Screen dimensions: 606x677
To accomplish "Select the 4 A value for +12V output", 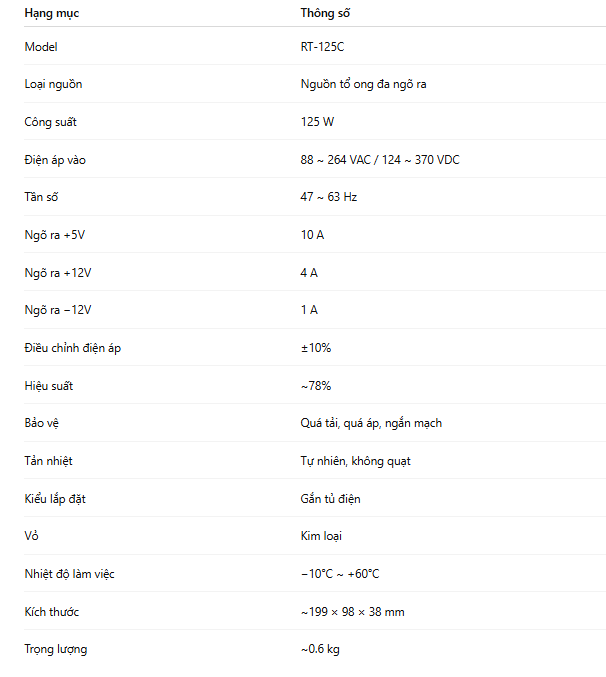I will tap(309, 272).
